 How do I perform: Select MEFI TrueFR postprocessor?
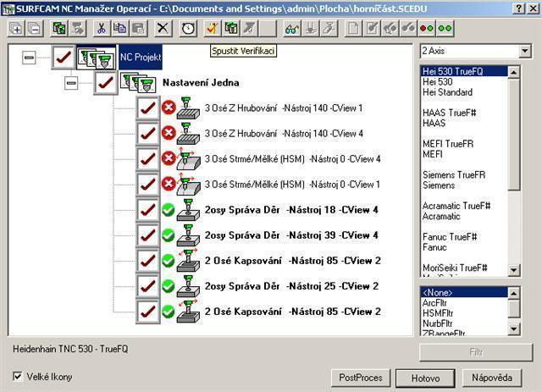point(448,143)
